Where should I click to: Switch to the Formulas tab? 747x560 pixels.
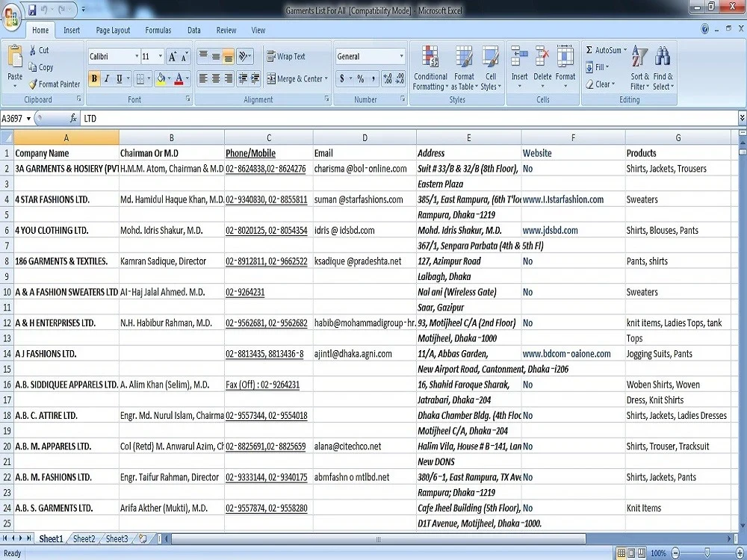[158, 30]
